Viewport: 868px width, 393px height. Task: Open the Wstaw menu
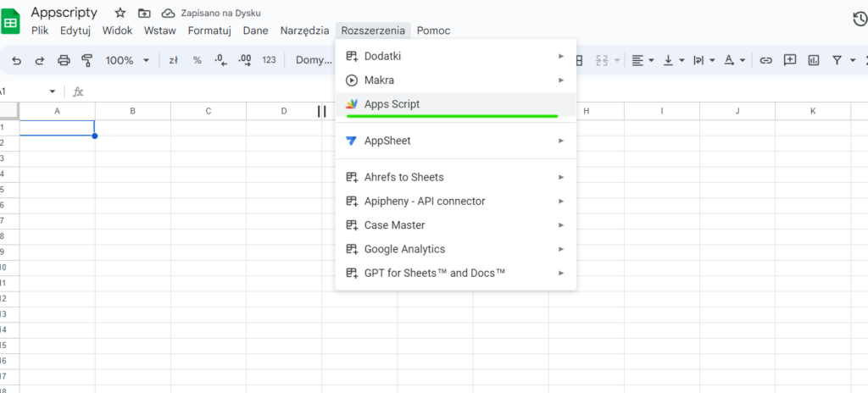[160, 31]
